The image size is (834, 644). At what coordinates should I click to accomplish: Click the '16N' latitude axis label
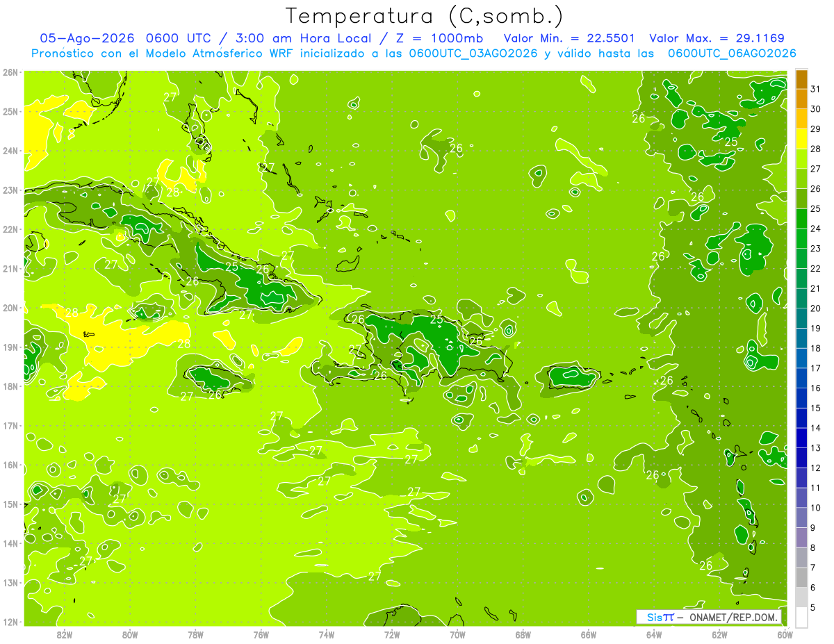pyautogui.click(x=10, y=465)
